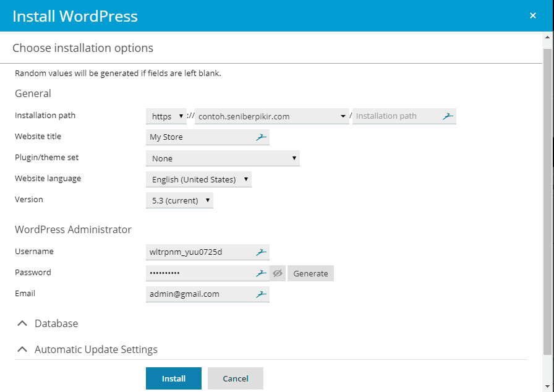
Task: Focus the Username field
Action: pos(207,252)
